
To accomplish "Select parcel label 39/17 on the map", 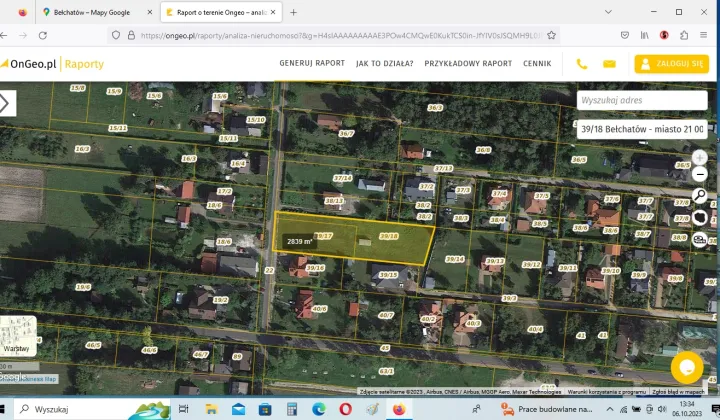I will 323,236.
